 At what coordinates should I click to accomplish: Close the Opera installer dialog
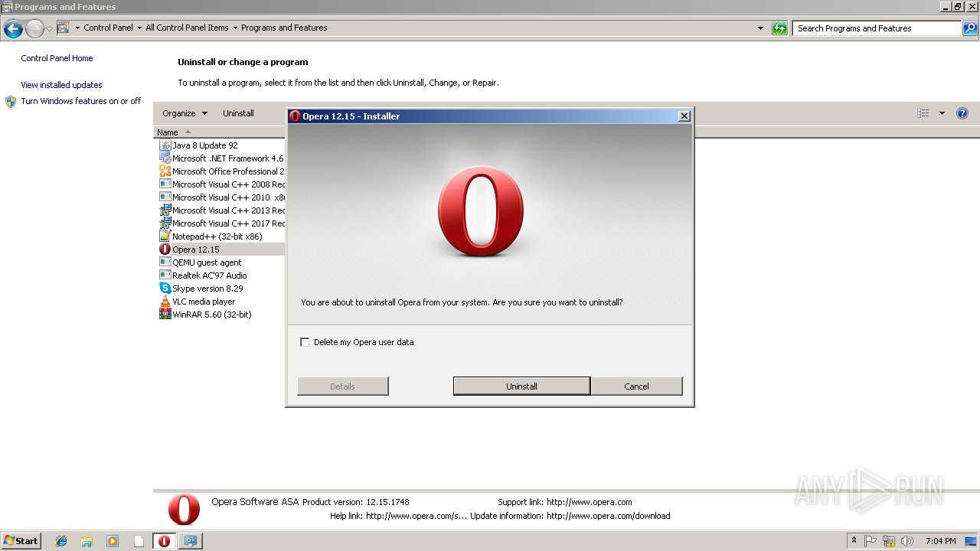click(x=684, y=116)
